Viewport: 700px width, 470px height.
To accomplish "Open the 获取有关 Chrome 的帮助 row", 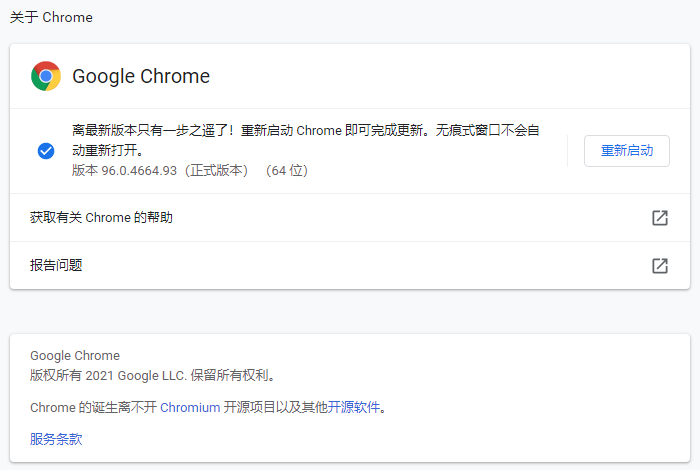I will pos(101,217).
